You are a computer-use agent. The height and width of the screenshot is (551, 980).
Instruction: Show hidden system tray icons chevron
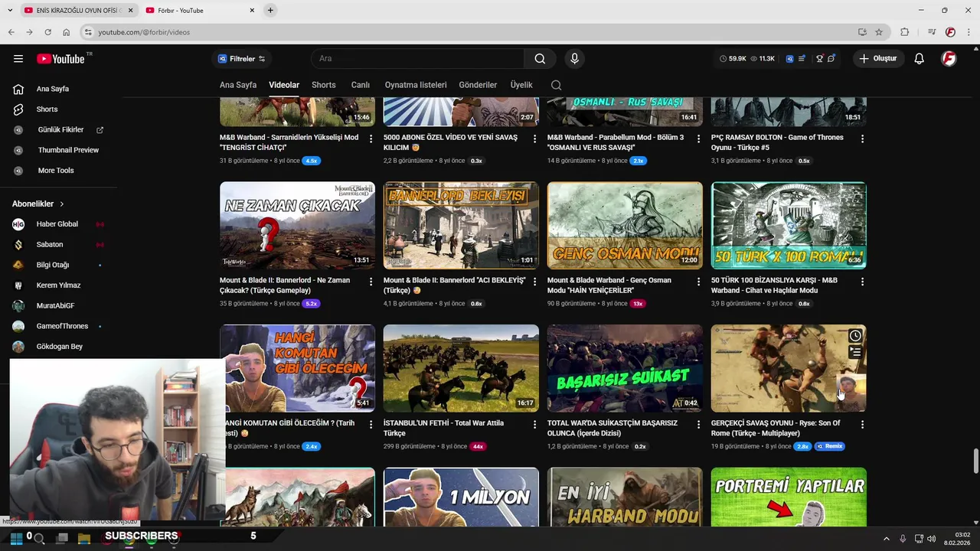point(887,539)
